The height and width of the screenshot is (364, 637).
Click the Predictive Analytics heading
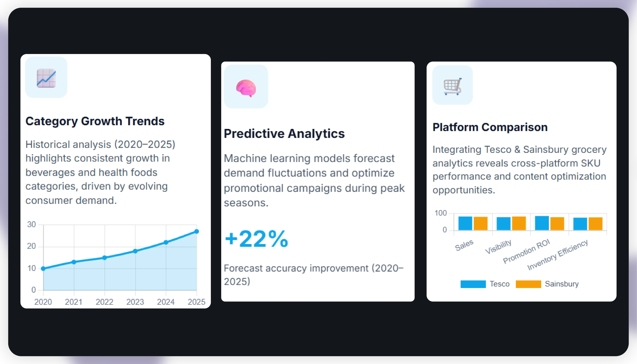click(284, 133)
